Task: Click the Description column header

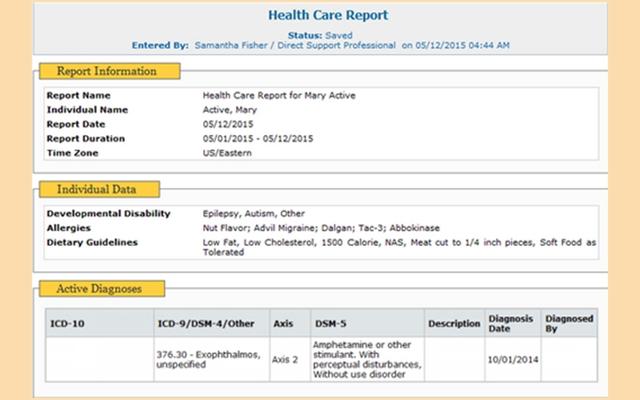Action: click(454, 324)
